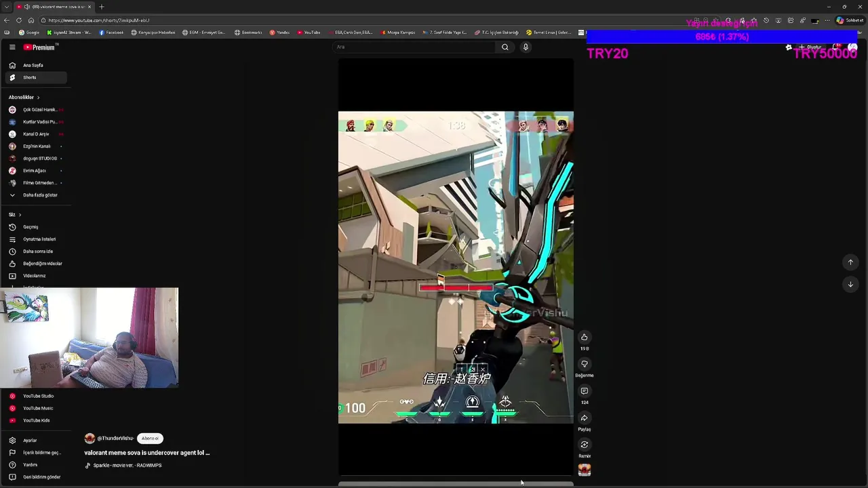Click the Shorts video player
The width and height of the screenshot is (868, 488).
(456, 267)
